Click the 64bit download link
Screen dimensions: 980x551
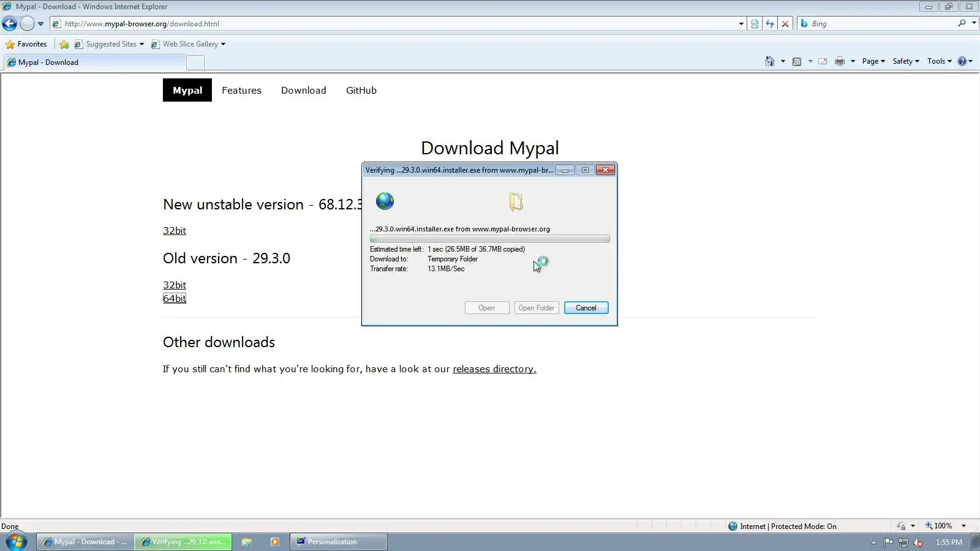click(x=175, y=298)
